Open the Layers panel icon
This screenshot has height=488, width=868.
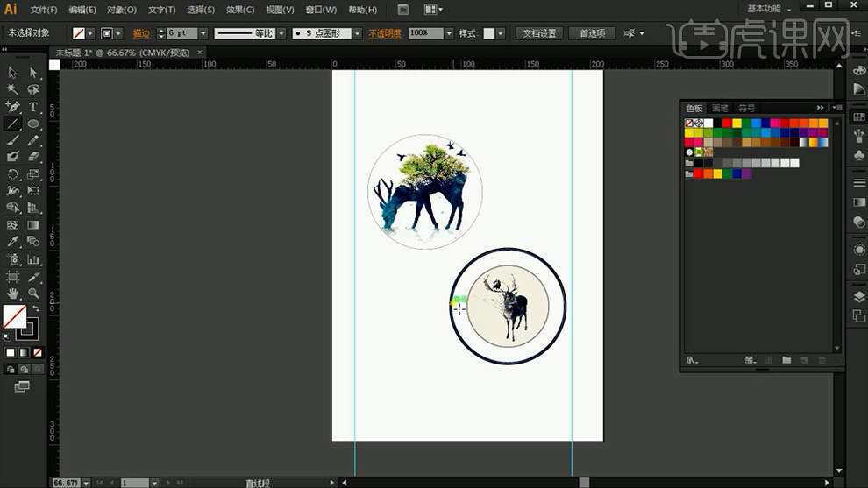(858, 296)
